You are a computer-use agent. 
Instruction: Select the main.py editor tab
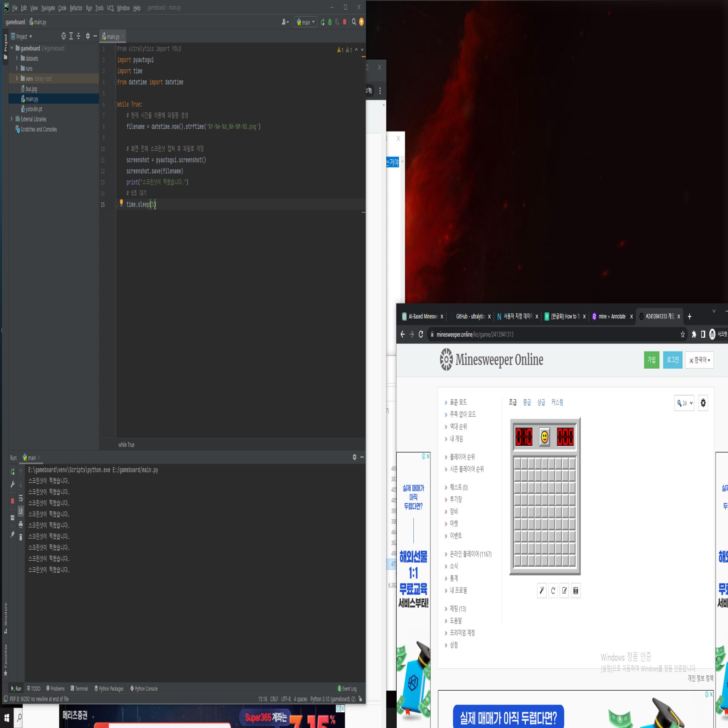point(113,37)
